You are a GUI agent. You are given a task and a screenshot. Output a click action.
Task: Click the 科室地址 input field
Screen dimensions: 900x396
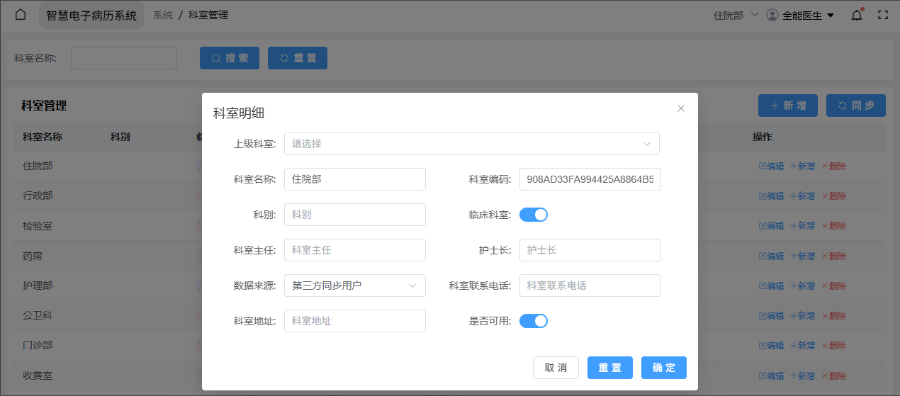pyautogui.click(x=355, y=321)
